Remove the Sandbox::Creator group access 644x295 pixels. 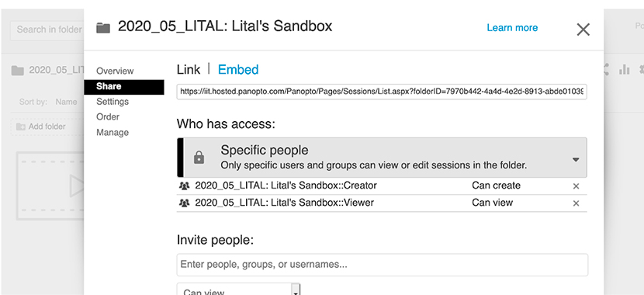[x=576, y=186]
